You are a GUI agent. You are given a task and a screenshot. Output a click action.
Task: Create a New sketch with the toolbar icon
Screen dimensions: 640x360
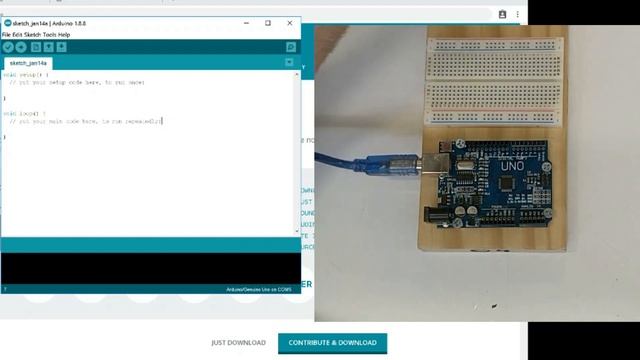[36, 47]
